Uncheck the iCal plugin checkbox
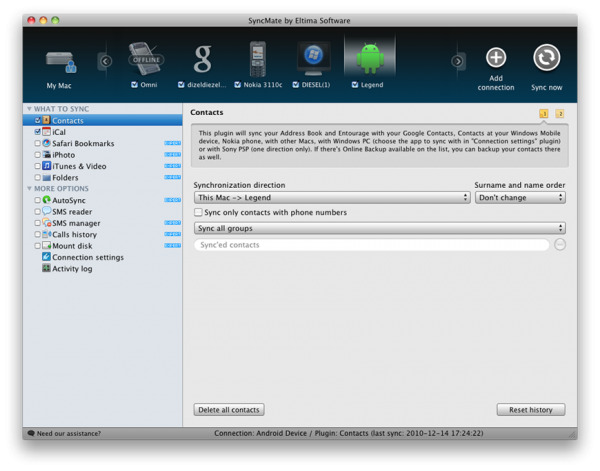This screenshot has height=471, width=600. tap(38, 132)
